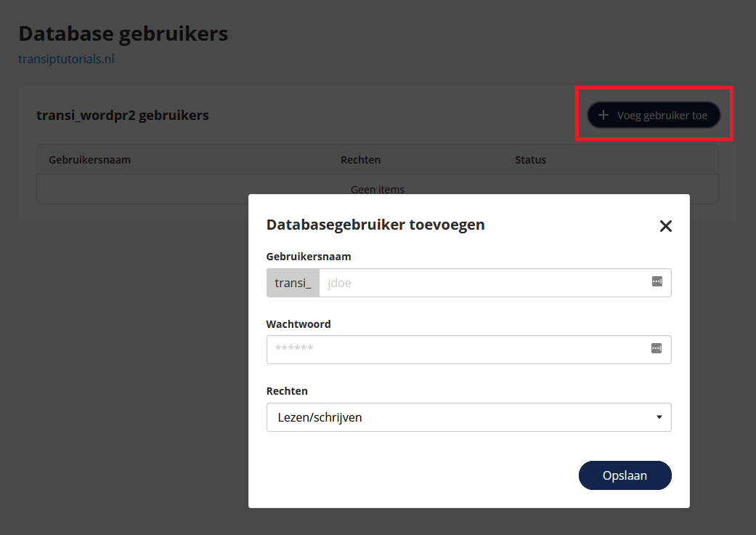The width and height of the screenshot is (756, 535).
Task: Click the Status column header
Action: (530, 160)
